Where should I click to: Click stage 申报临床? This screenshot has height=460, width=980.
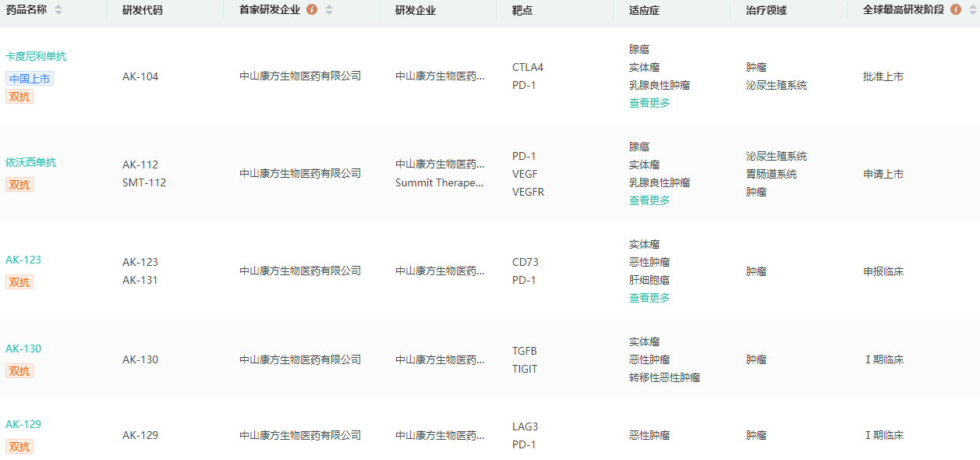(883, 271)
